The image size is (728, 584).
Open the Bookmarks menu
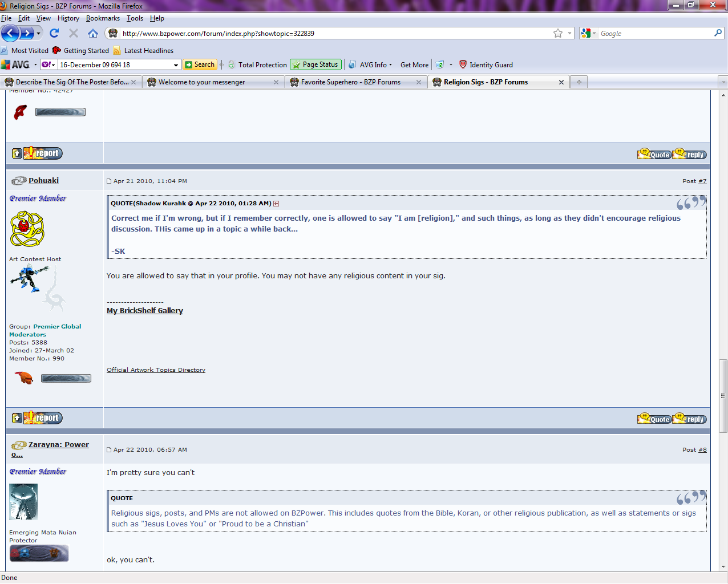pyautogui.click(x=103, y=18)
